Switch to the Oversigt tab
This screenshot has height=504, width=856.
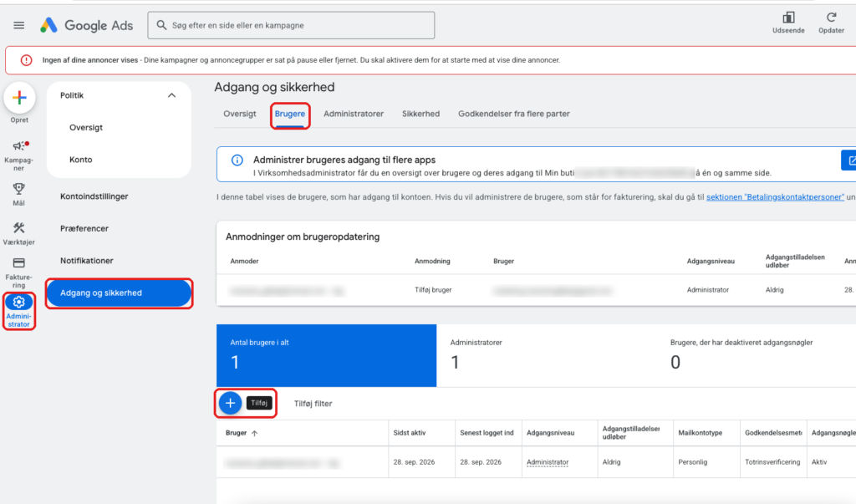click(x=240, y=114)
